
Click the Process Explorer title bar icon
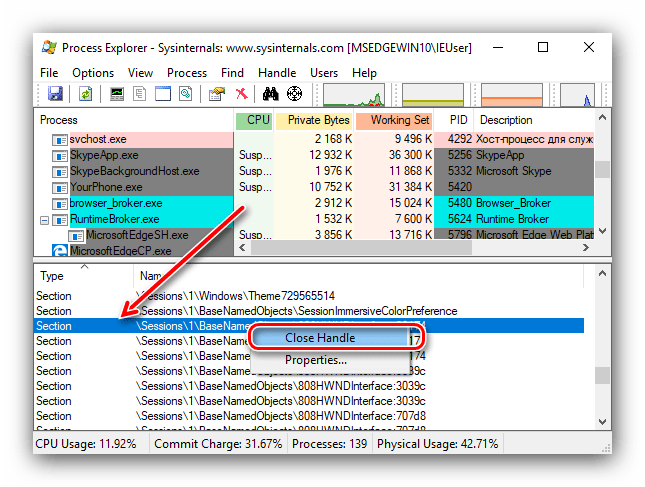49,47
